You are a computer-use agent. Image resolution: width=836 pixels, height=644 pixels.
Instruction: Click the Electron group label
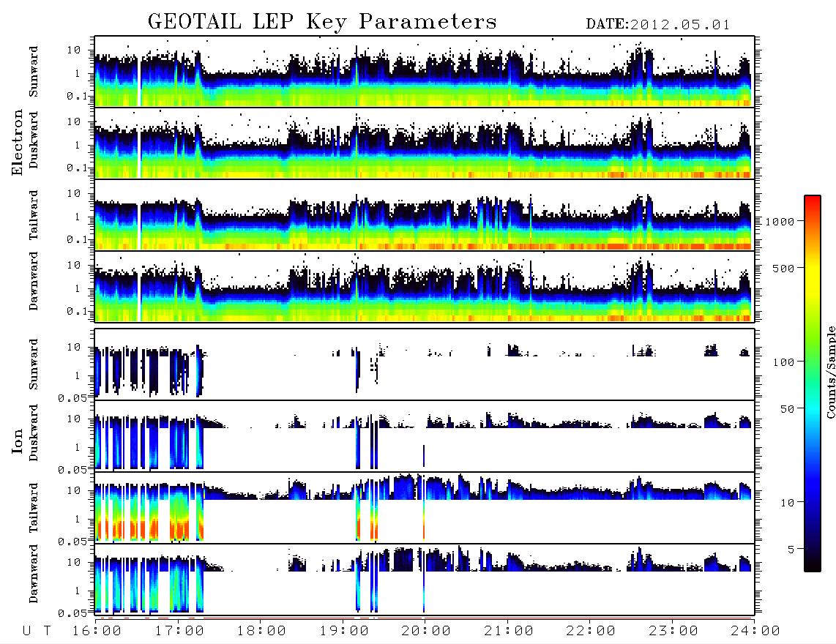[17, 142]
